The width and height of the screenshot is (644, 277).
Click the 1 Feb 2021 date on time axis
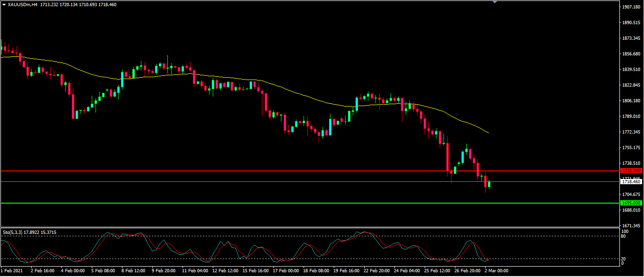11,271
